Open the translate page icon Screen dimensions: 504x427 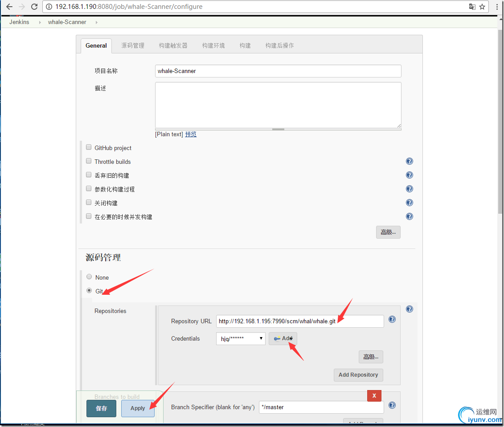click(472, 7)
